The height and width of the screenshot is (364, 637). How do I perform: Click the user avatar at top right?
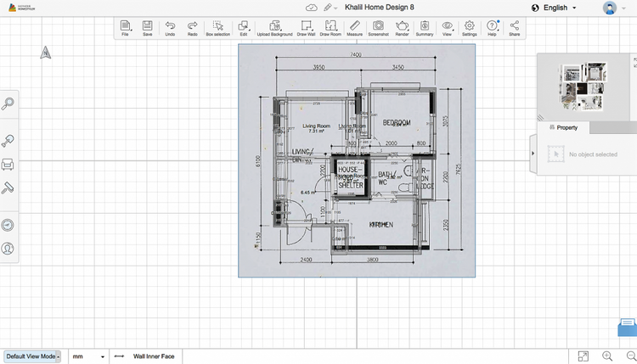tap(609, 8)
